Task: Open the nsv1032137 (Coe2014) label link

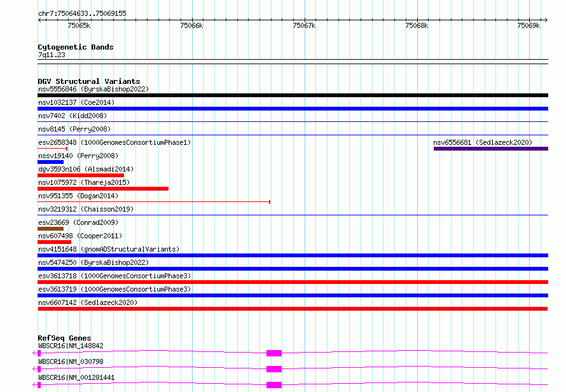Action: pos(76,102)
